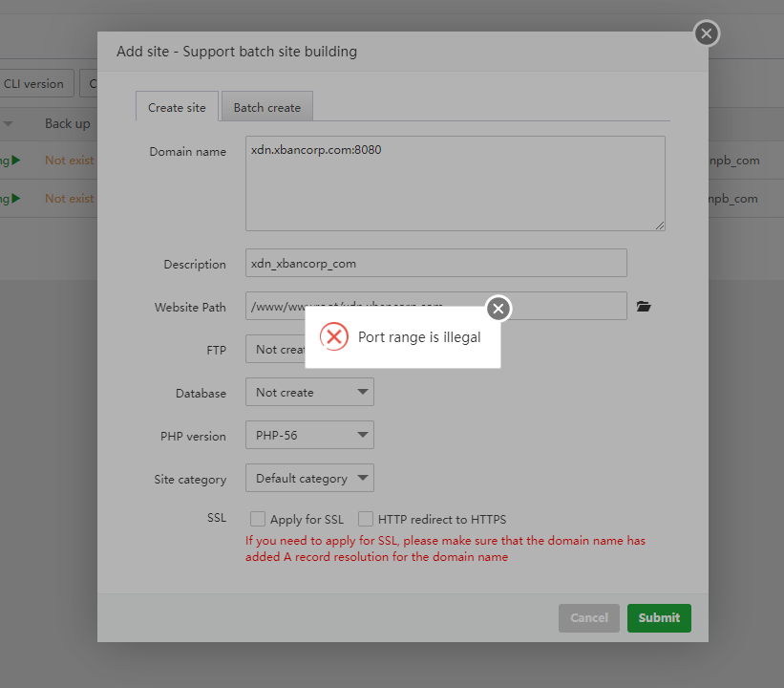Click the red error icon in popup
Image resolution: width=784 pixels, height=688 pixels.
coord(333,336)
